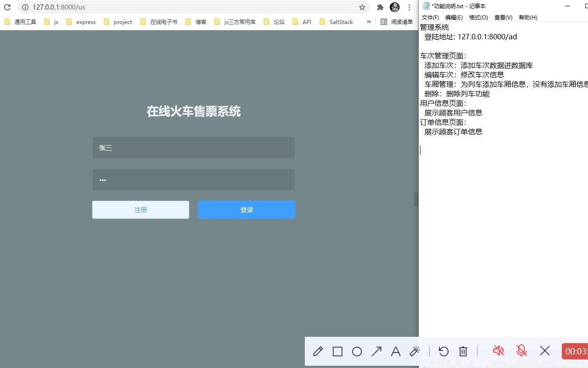Click the 管理系统 line in Notepad
Viewport: 588px width, 368px height.
(434, 28)
